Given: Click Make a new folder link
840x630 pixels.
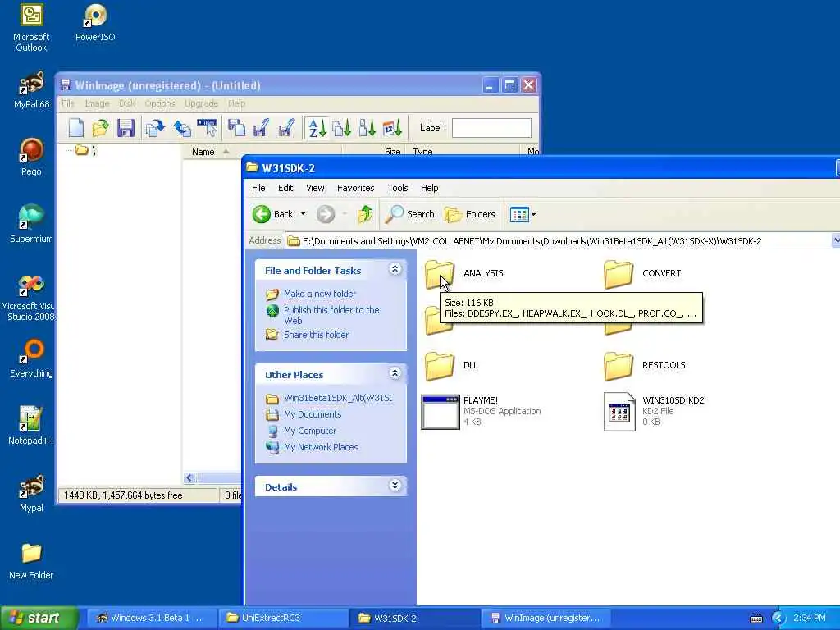Looking at the screenshot, I should tap(319, 294).
